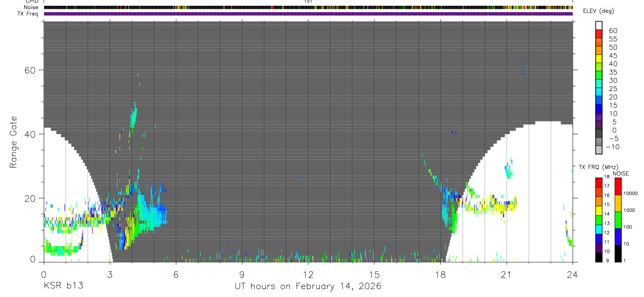
Task: Click the purple TX Freq strip above the plot
Action: coord(308,14)
